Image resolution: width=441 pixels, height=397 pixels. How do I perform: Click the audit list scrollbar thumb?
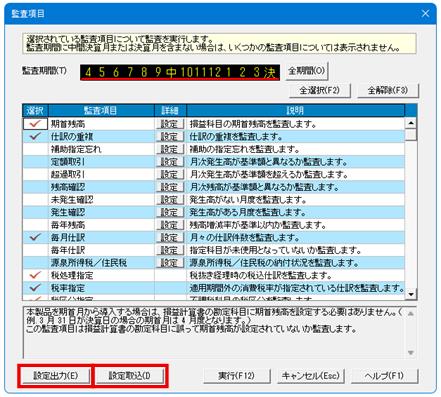(411, 135)
